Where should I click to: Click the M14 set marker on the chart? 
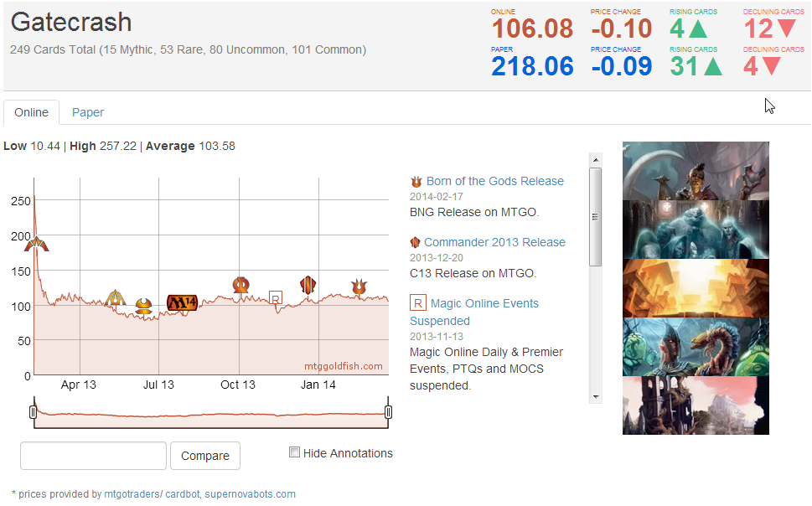181,302
